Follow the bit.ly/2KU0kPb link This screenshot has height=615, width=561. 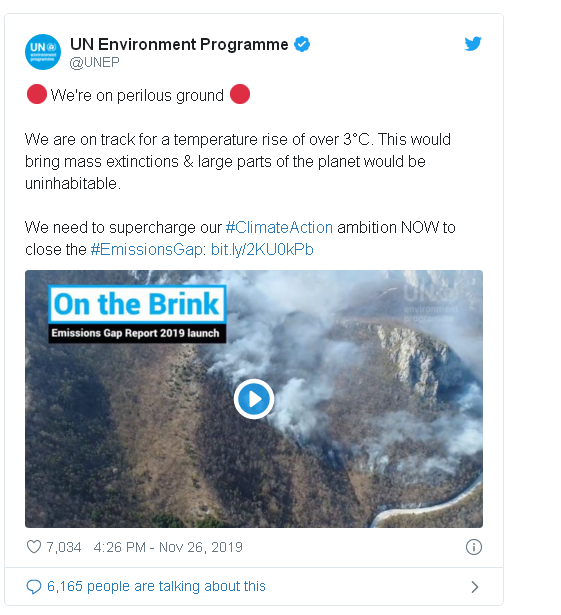click(x=262, y=249)
